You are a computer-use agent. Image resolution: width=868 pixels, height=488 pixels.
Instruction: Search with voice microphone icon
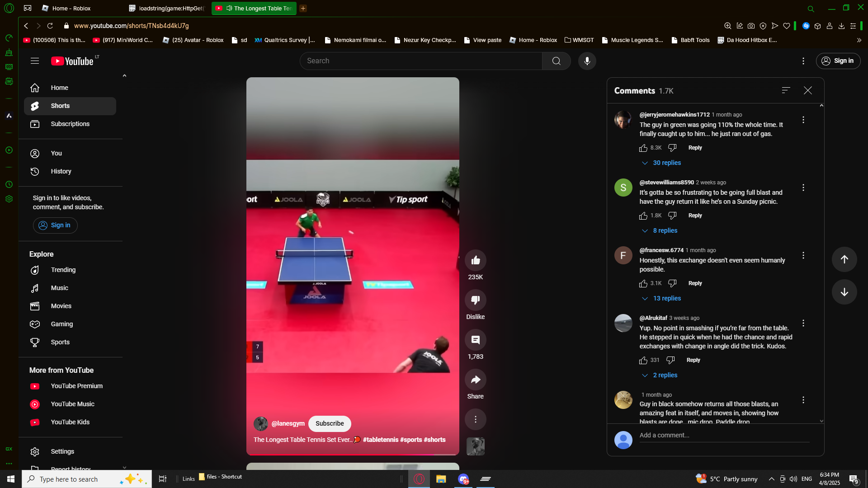click(587, 61)
